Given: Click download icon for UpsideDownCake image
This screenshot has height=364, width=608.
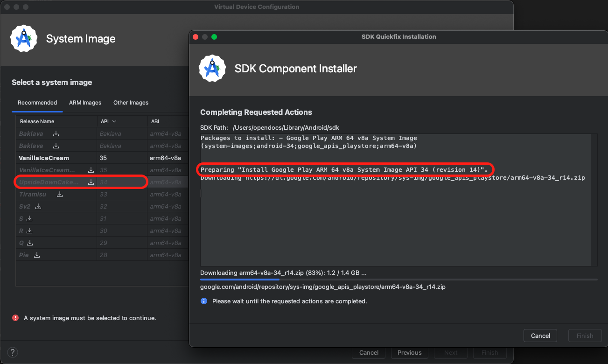Looking at the screenshot, I should coord(91,182).
